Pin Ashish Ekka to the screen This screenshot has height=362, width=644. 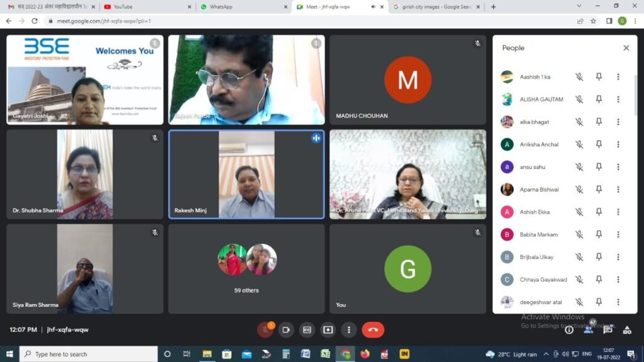coord(599,212)
